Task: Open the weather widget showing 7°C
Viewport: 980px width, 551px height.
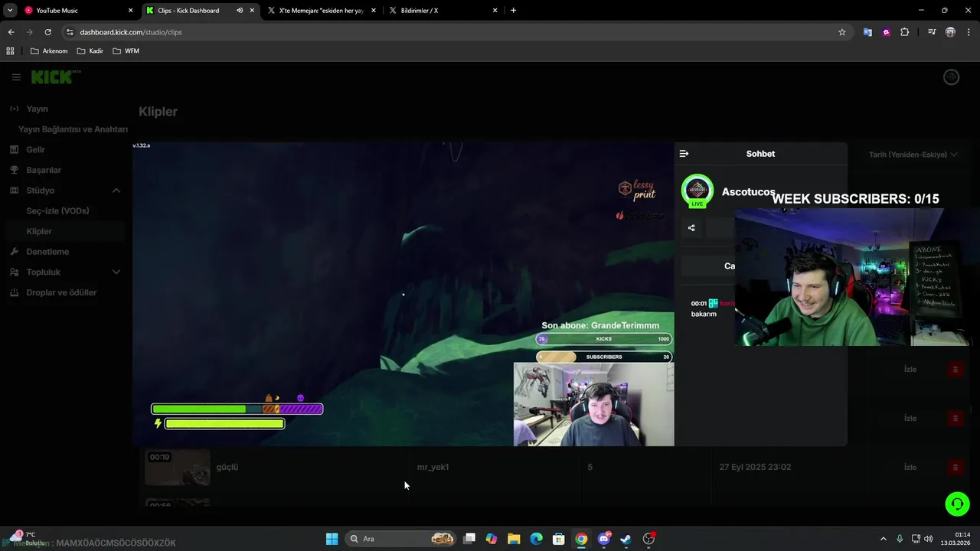Action: click(27, 539)
